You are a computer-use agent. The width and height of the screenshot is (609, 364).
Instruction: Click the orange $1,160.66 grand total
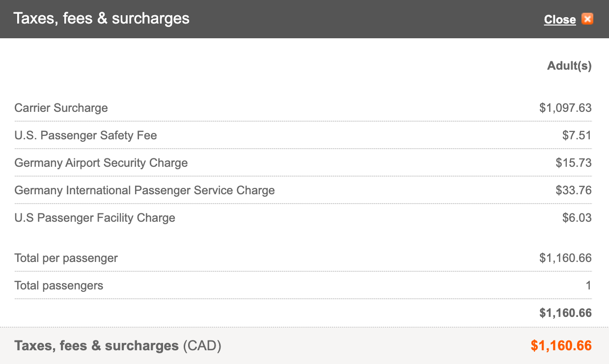tap(561, 346)
